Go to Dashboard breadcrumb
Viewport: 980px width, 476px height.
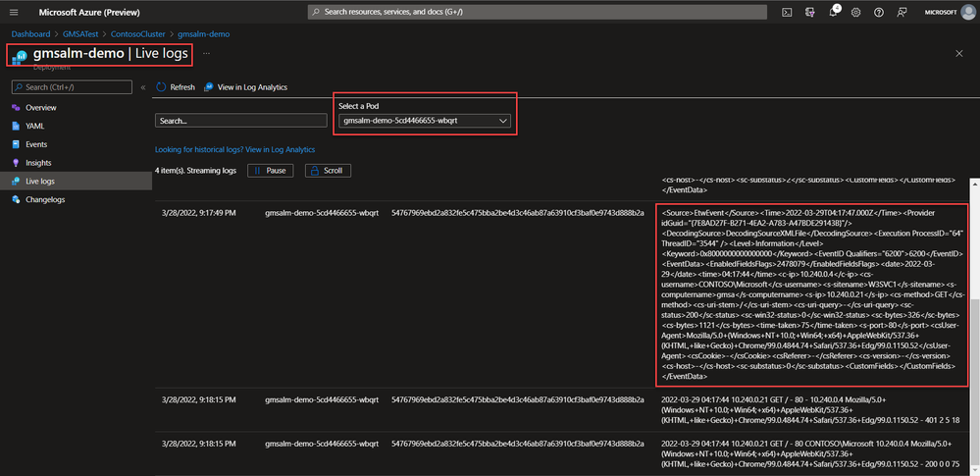tap(30, 34)
